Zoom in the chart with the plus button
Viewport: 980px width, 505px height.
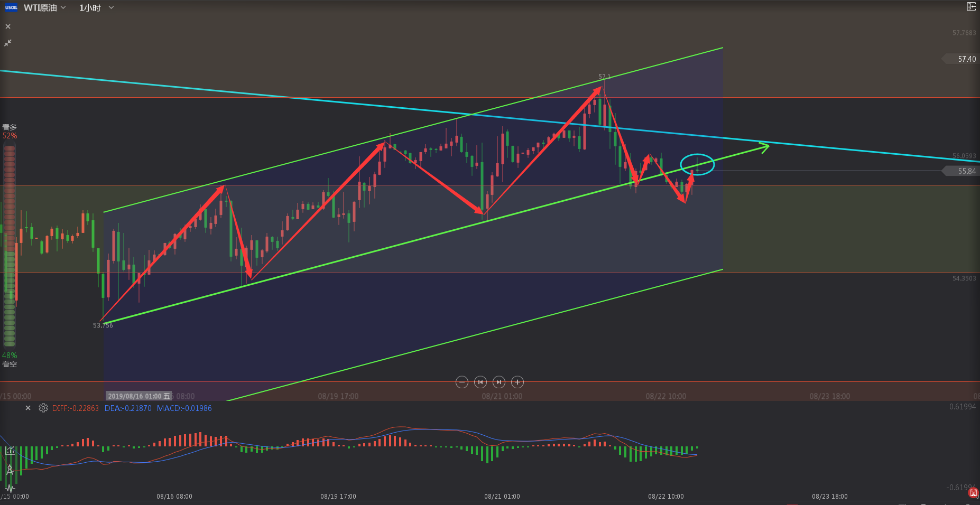(x=517, y=382)
